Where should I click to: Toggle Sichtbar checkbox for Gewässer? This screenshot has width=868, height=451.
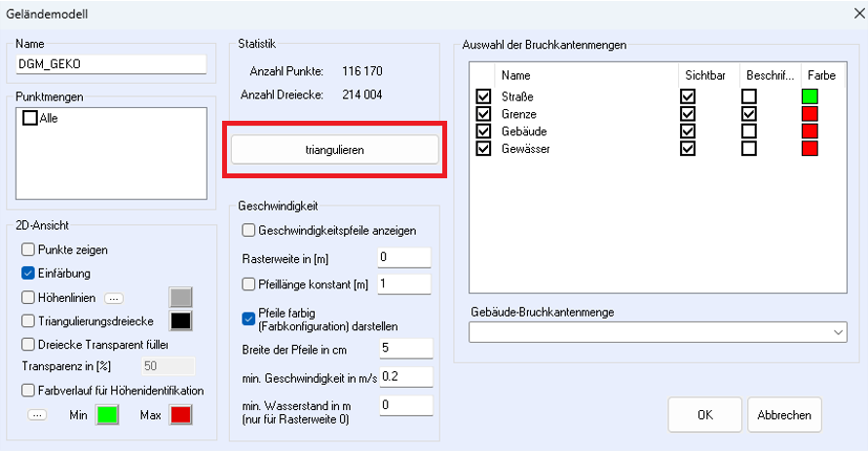689,149
